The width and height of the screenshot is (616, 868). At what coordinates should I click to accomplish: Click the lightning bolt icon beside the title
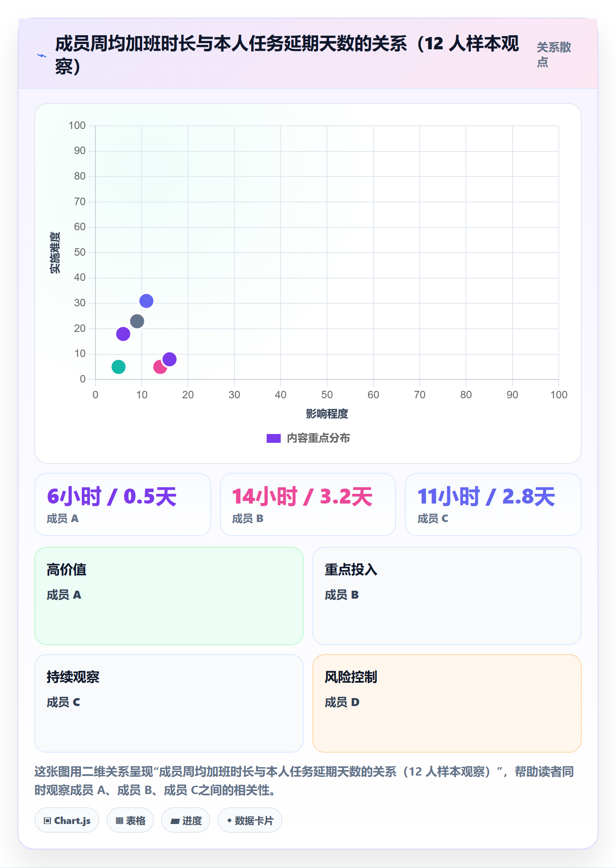(x=41, y=55)
